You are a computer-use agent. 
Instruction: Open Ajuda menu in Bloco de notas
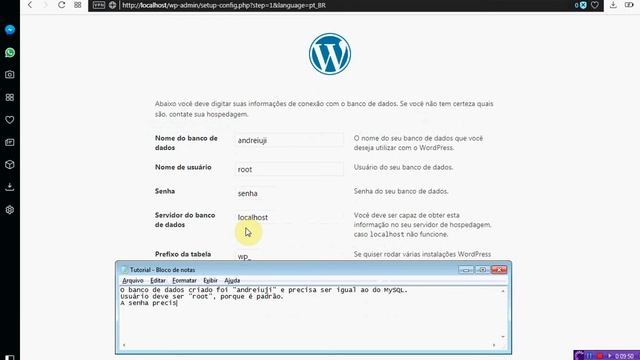pyautogui.click(x=232, y=280)
